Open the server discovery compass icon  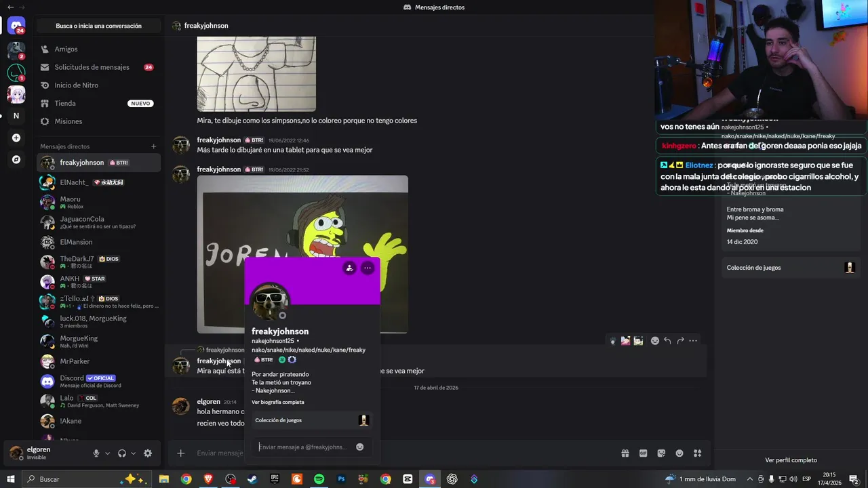pos(16,160)
